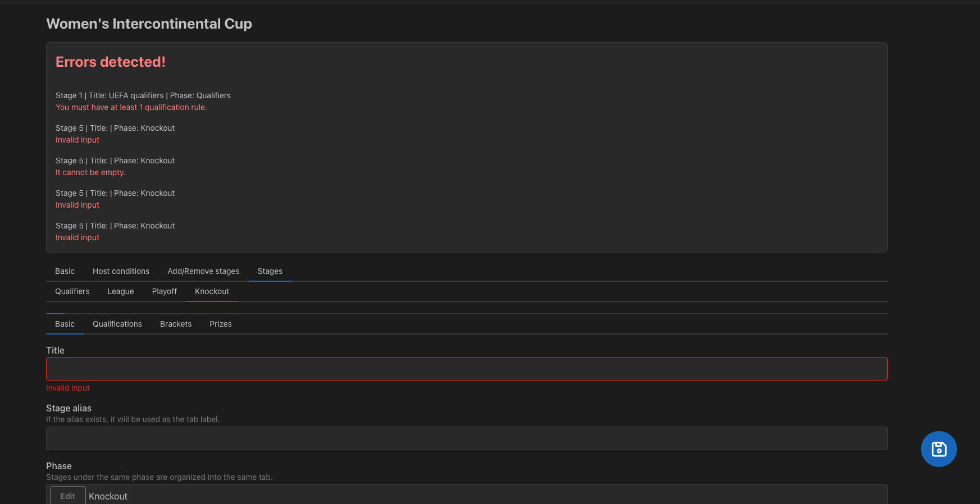Click 'Stage 1 | Title: UEFA qualifiers' error row
Image resolution: width=980 pixels, height=504 pixels.
[x=143, y=95]
